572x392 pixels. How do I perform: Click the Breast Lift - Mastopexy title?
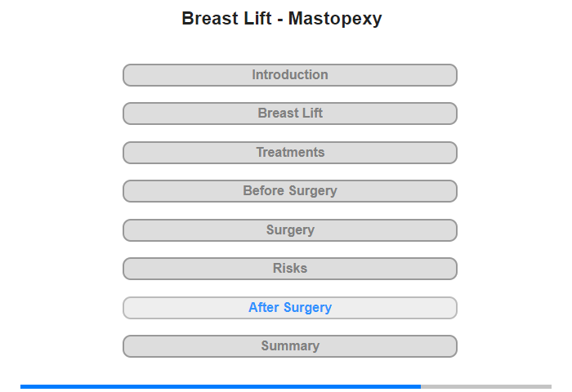pyautogui.click(x=282, y=19)
